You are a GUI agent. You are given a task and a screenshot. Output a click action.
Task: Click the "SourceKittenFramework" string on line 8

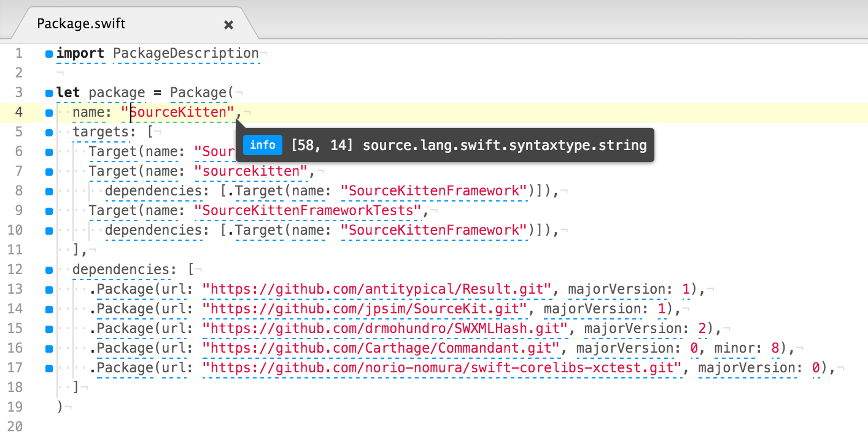click(x=434, y=191)
